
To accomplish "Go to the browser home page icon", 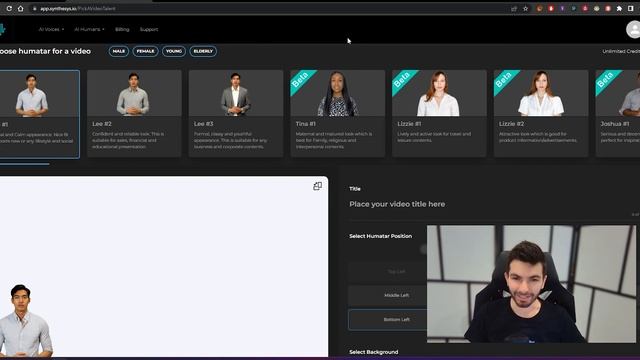I will coord(20,8).
